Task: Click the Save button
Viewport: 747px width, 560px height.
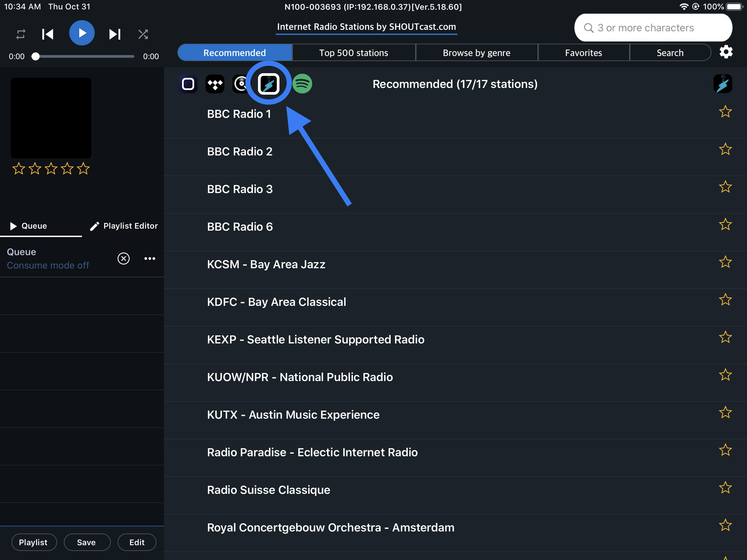Action: coord(86,543)
